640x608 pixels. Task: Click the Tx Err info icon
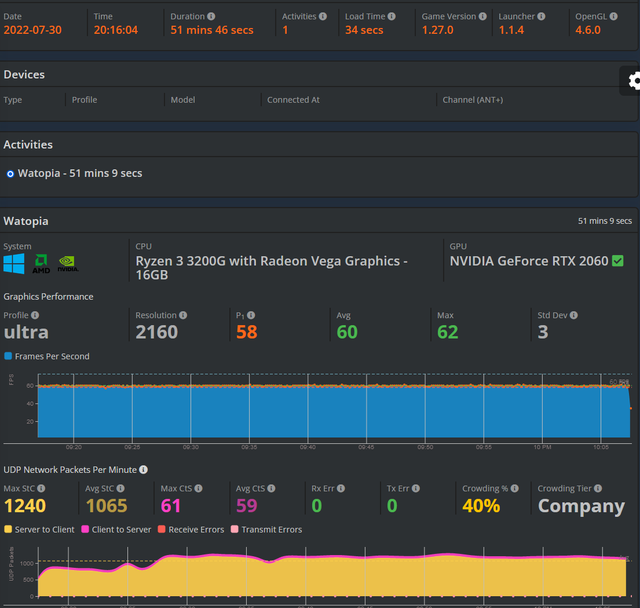click(416, 488)
